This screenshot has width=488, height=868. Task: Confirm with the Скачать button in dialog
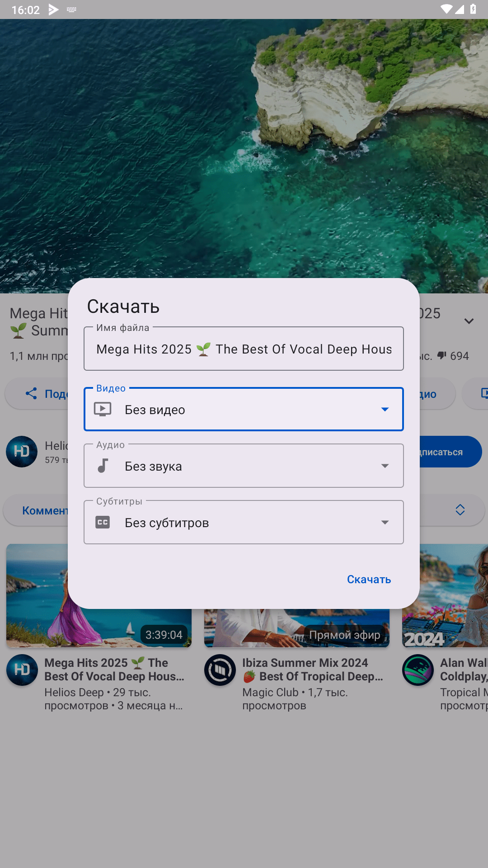coord(369,579)
